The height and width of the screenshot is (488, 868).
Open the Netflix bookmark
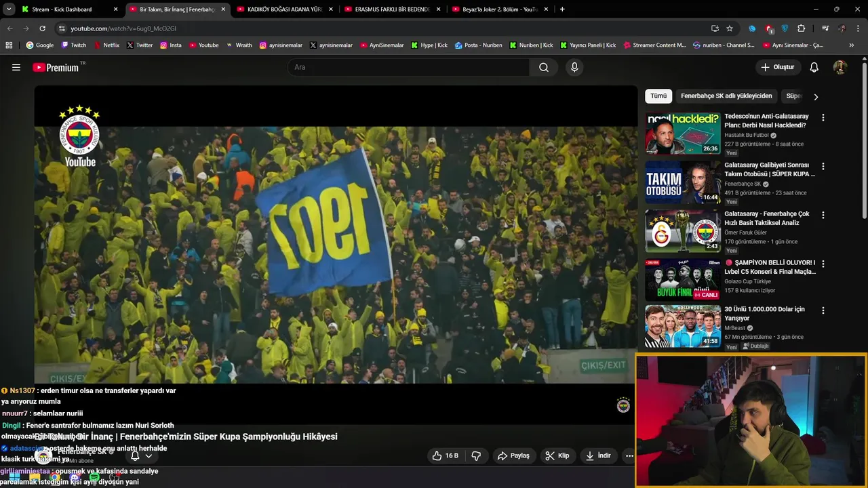click(x=106, y=45)
